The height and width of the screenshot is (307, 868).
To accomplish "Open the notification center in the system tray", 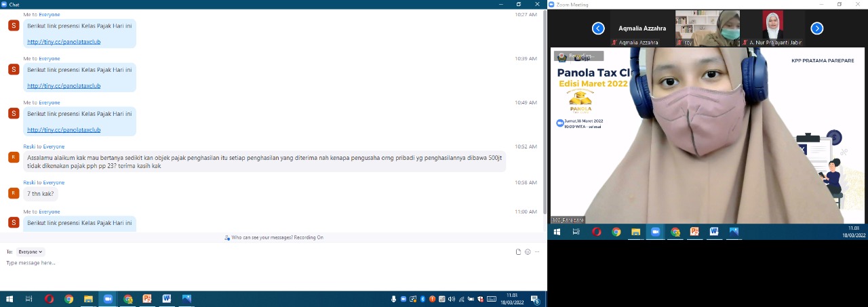I will [535, 299].
